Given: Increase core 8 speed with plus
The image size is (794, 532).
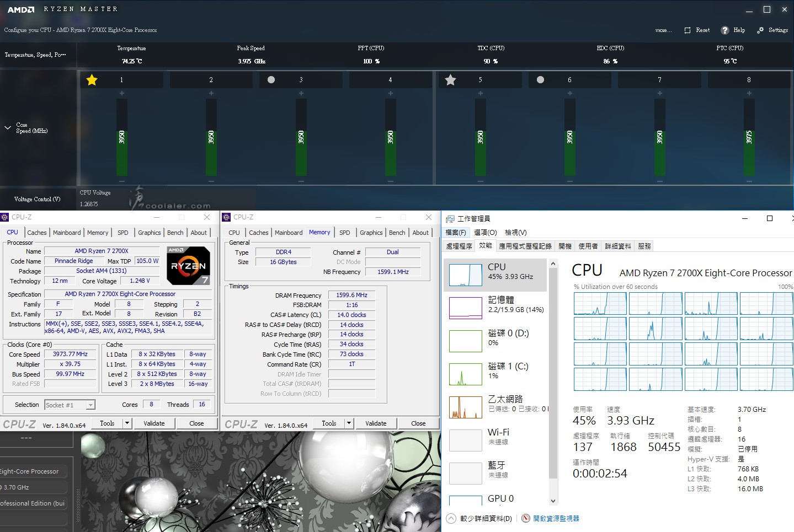Looking at the screenshot, I should [x=749, y=93].
